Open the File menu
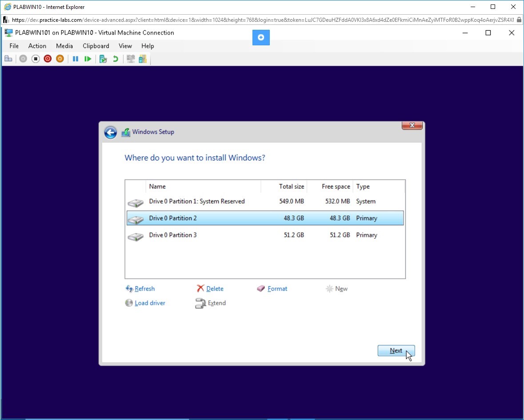The image size is (524, 420). click(14, 46)
